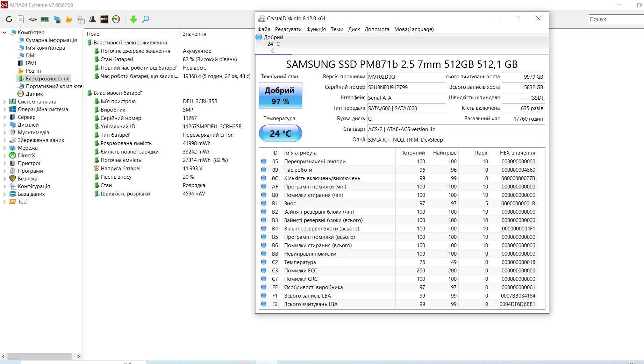
Task: Click the Мультимедіа speaker tree icon
Action: 13,132
